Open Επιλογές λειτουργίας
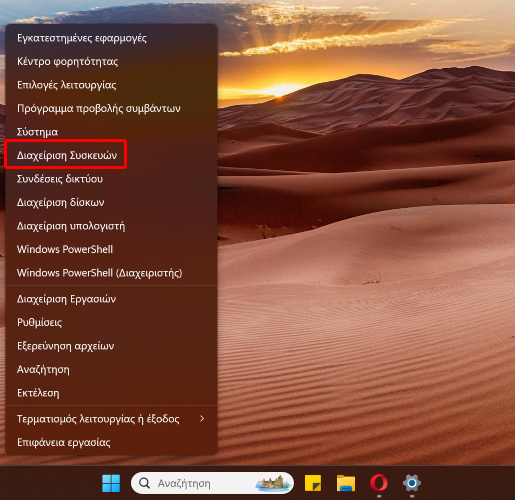This screenshot has height=500, width=515. point(66,85)
